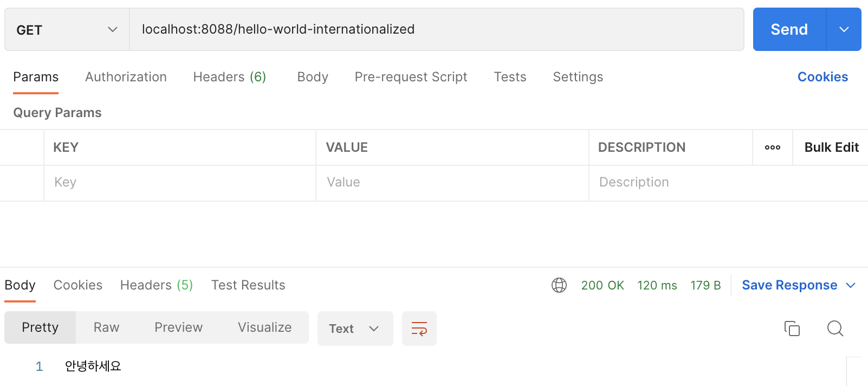Open the Authorization tab
868x386 pixels.
[126, 77]
